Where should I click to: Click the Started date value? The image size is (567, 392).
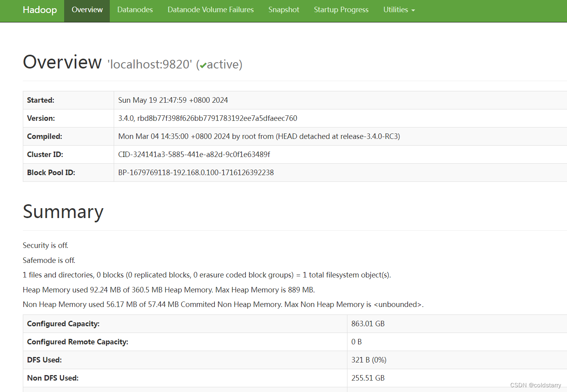173,100
